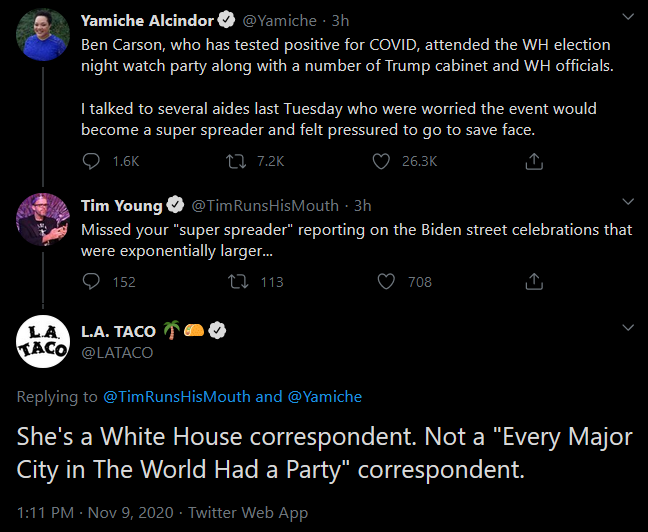Share Tim Young's tweet
648x532 pixels.
(534, 282)
